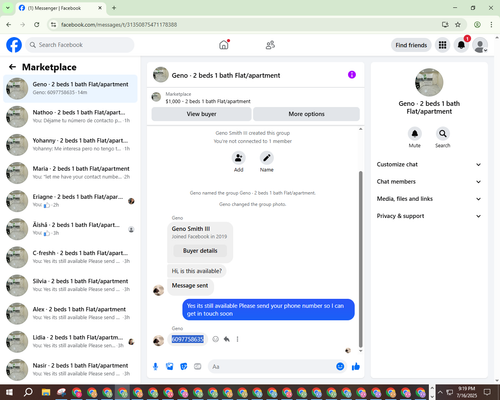The image size is (500, 400).
Task: Open the Menu grid icon
Action: point(442,45)
